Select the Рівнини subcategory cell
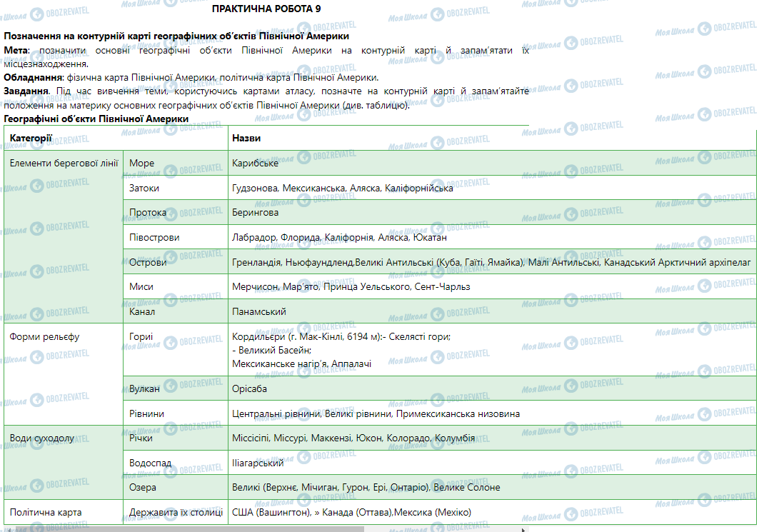The width and height of the screenshot is (764, 532). 146,413
